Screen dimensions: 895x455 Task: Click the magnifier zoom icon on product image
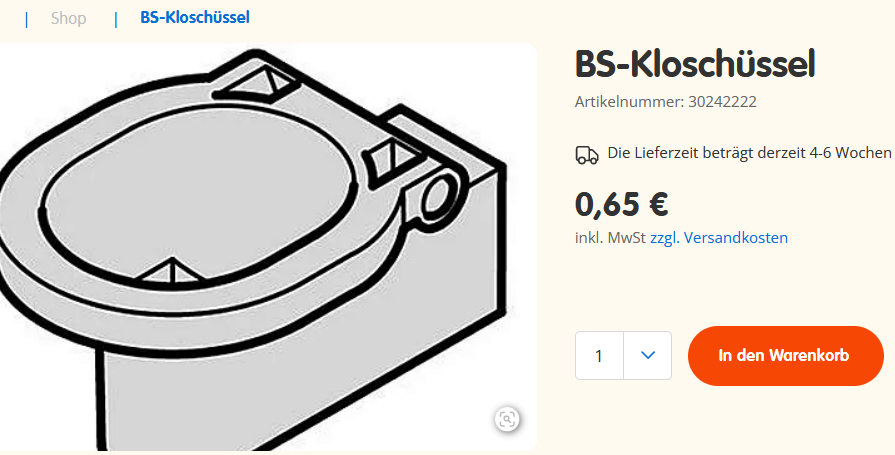[x=507, y=419]
